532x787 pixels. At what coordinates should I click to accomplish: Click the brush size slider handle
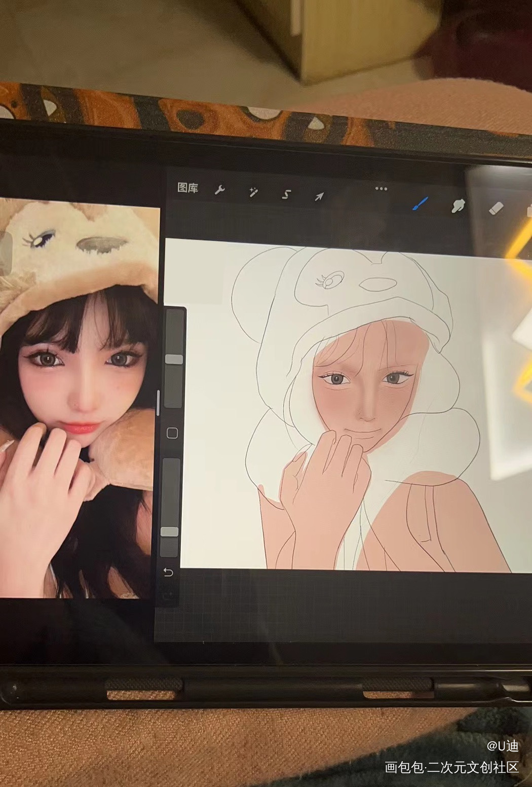(x=174, y=360)
